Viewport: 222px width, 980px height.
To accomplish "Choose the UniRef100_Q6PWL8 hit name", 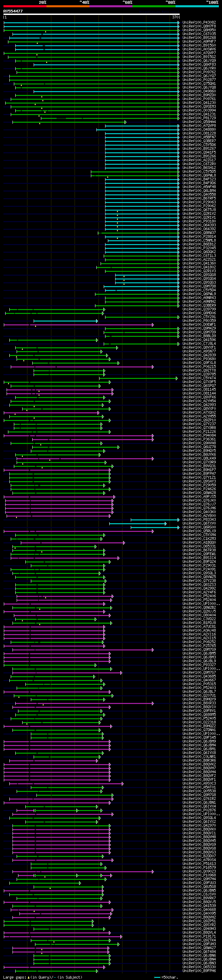I will click(199, 175).
